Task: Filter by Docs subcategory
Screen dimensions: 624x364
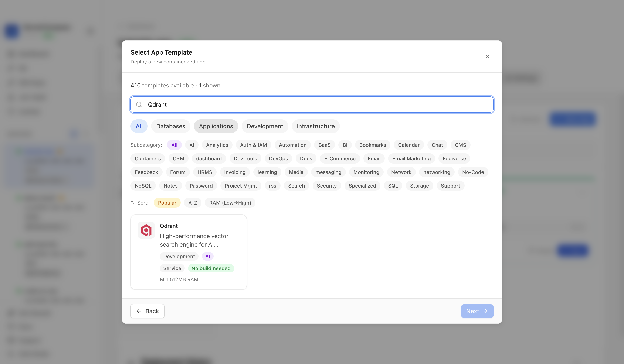Action: [x=306, y=159]
